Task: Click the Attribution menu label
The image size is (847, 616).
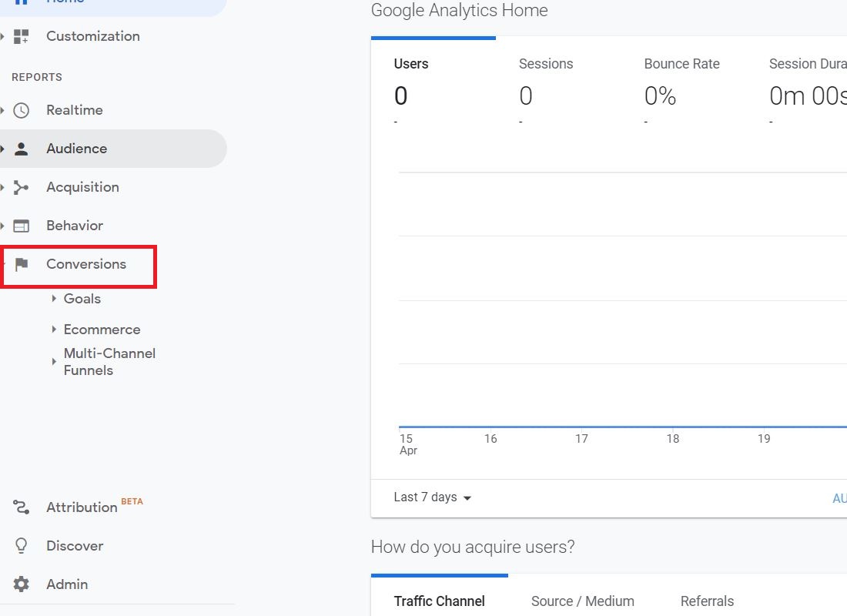Action: pyautogui.click(x=82, y=507)
